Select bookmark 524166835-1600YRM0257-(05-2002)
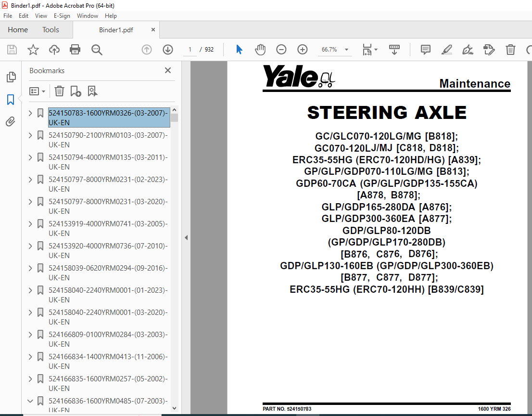The height and width of the screenshot is (416, 532). tap(108, 383)
